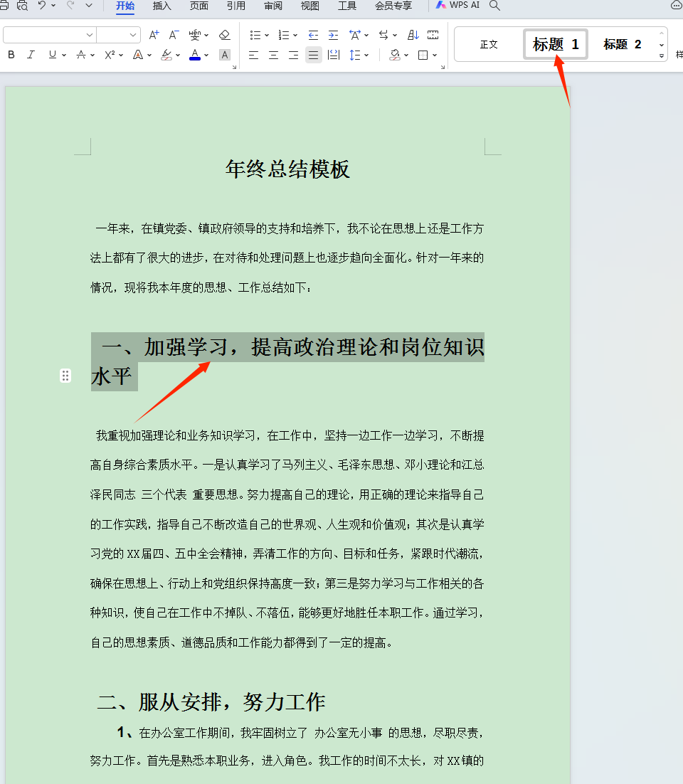Switch to the 插入 ribbon tab
683x784 pixels.
tap(161, 6)
